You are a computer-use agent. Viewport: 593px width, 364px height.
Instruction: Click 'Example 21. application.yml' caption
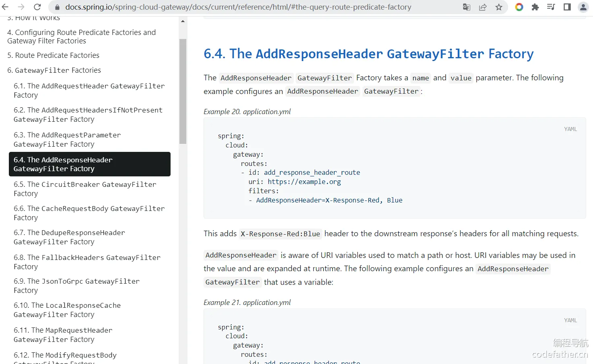pos(247,303)
